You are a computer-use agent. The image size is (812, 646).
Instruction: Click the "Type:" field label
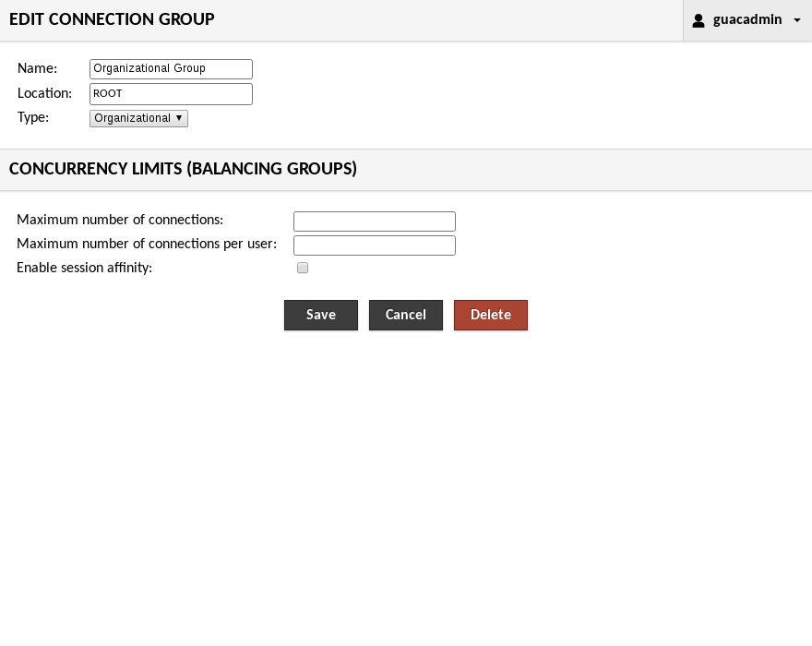33,117
